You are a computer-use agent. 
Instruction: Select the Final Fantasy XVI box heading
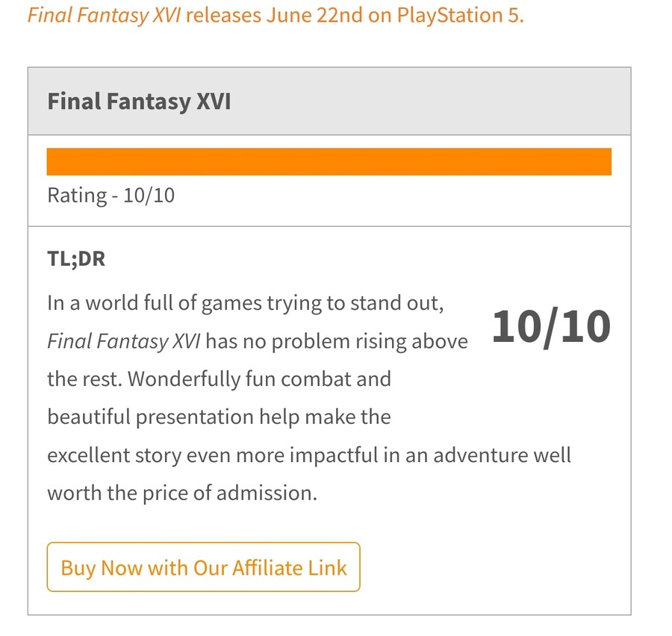click(139, 101)
